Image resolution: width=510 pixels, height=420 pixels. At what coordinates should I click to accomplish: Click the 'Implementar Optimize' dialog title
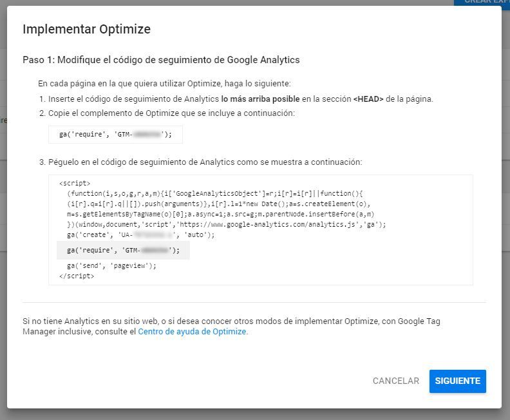tap(86, 29)
